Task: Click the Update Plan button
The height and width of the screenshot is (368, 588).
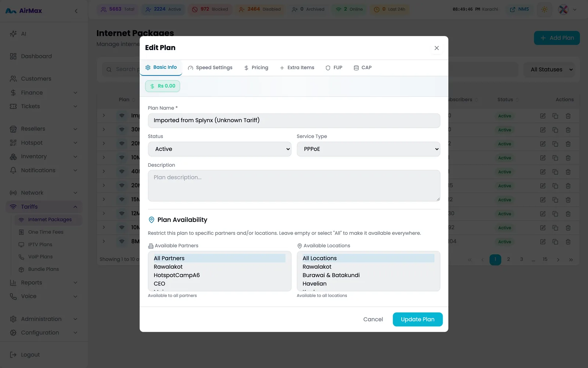Action: click(417, 319)
